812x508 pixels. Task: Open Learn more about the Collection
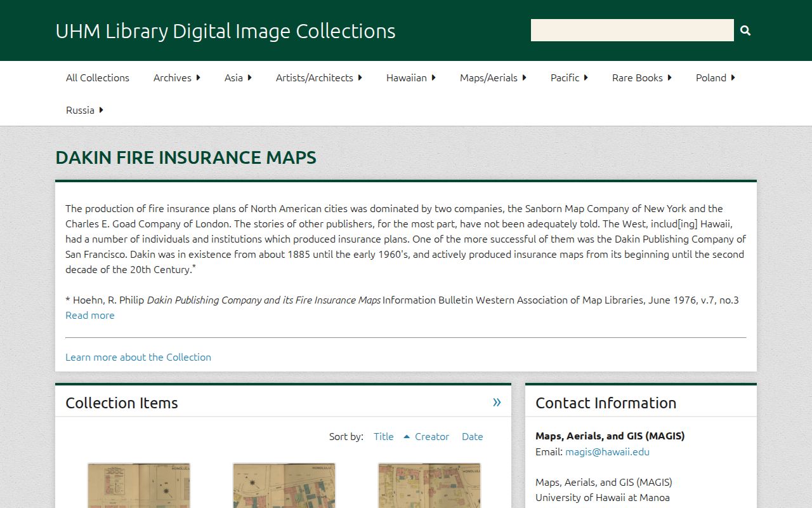click(138, 357)
